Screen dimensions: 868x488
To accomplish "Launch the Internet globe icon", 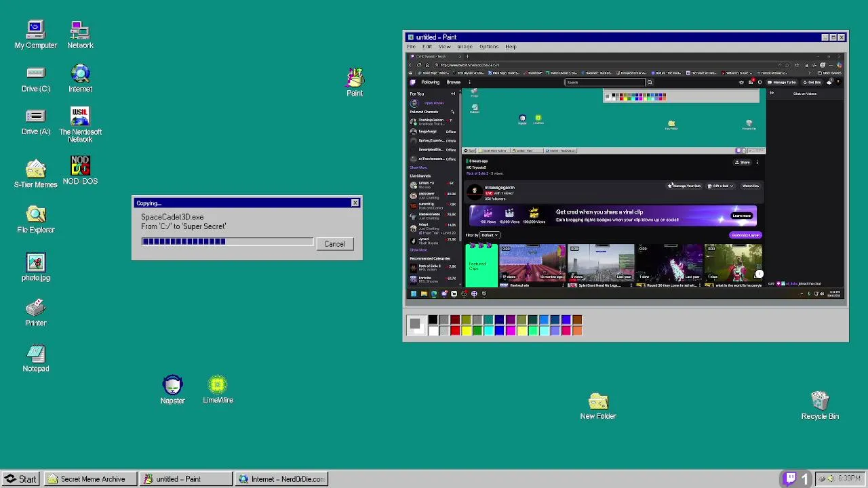I will point(80,79).
